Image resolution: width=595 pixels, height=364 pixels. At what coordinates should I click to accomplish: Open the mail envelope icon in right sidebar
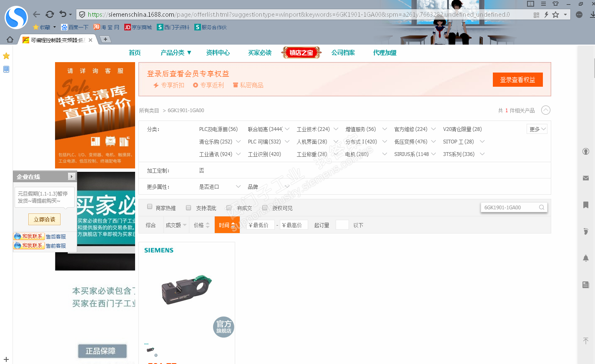click(586, 178)
